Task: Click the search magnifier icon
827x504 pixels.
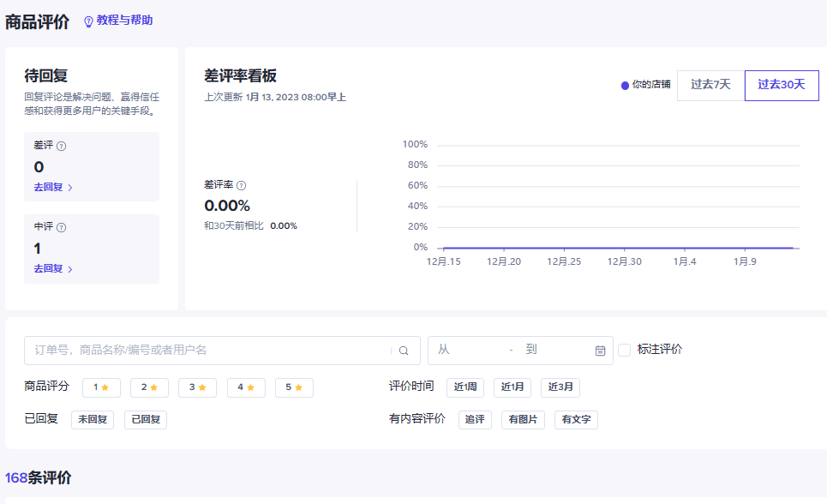Action: coord(404,351)
